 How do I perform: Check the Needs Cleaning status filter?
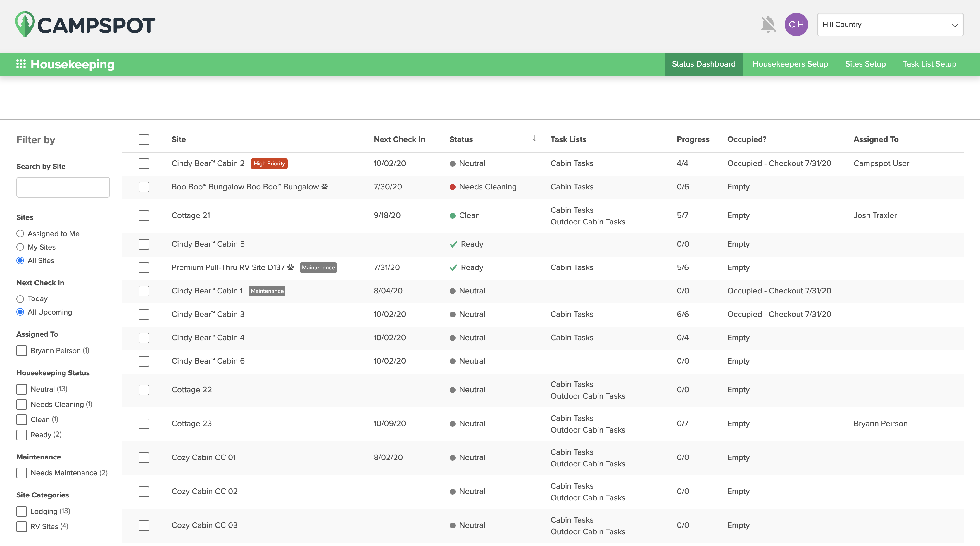(x=22, y=404)
